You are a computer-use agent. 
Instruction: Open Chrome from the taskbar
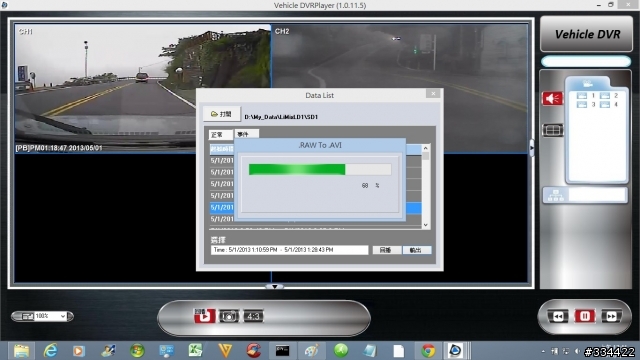tap(428, 351)
